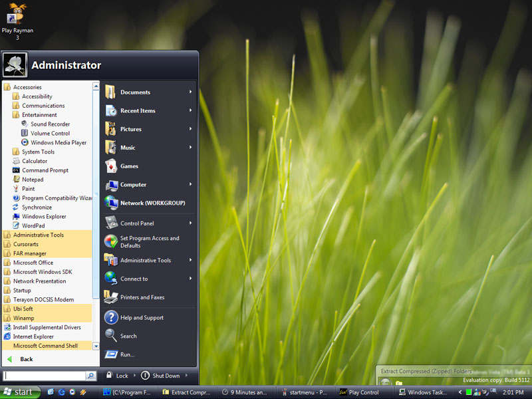Viewport: 532px width, 399px height.
Task: Expand the Connect to submenu arrow
Action: [191, 279]
